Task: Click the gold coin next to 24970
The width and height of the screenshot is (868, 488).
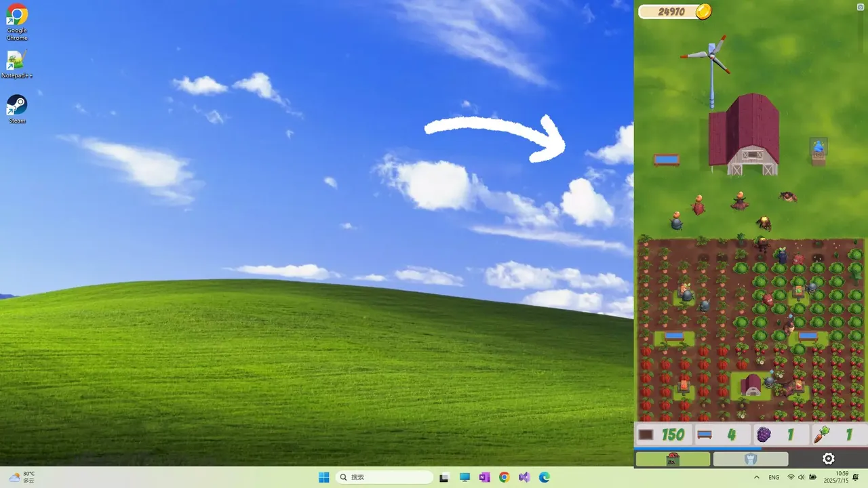Action: tap(704, 12)
